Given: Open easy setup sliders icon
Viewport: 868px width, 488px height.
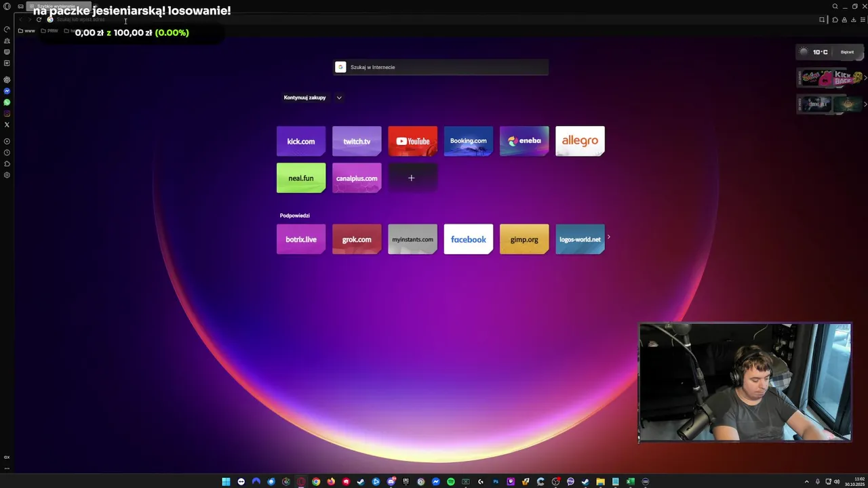Looking at the screenshot, I should (x=863, y=20).
